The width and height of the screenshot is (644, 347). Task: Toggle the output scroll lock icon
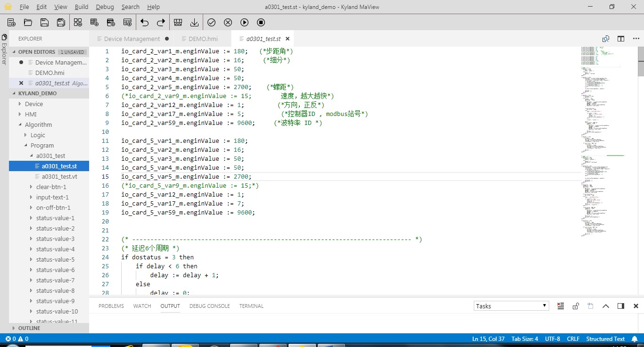pyautogui.click(x=576, y=306)
